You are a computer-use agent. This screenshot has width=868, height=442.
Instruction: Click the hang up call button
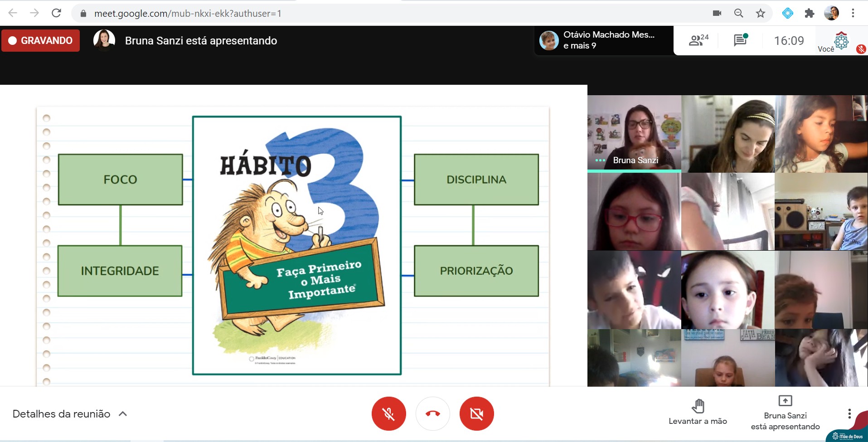[432, 413]
